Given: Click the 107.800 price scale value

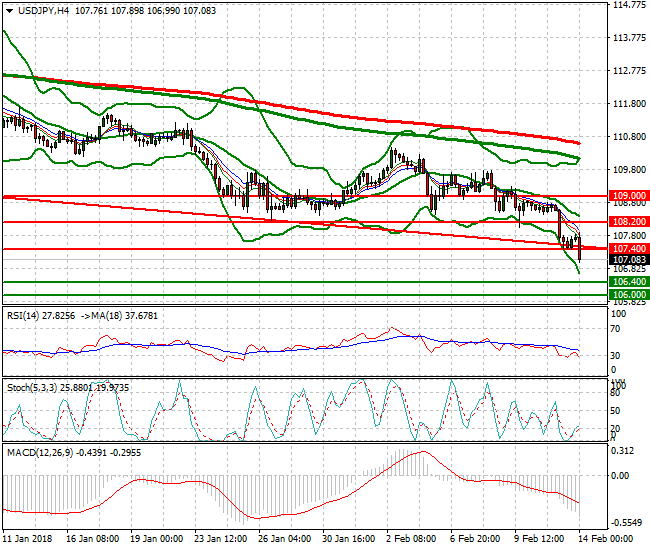Looking at the screenshot, I should (x=629, y=235).
